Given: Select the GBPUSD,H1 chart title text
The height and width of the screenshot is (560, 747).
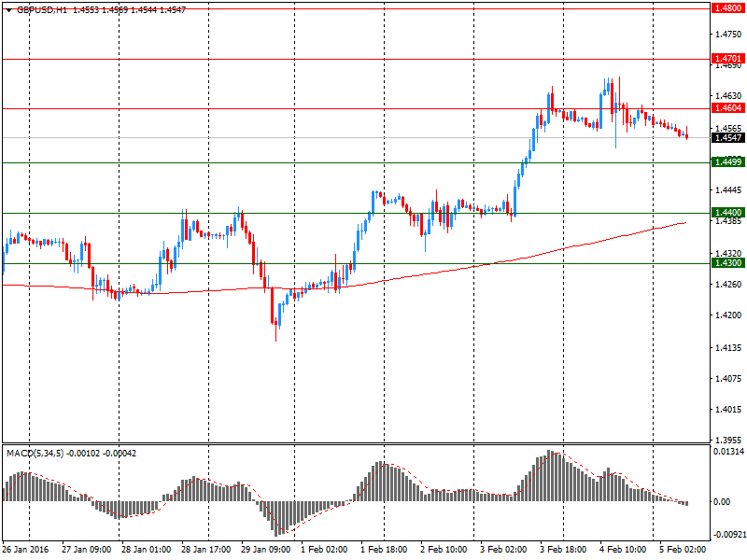Looking at the screenshot, I should pyautogui.click(x=42, y=10).
